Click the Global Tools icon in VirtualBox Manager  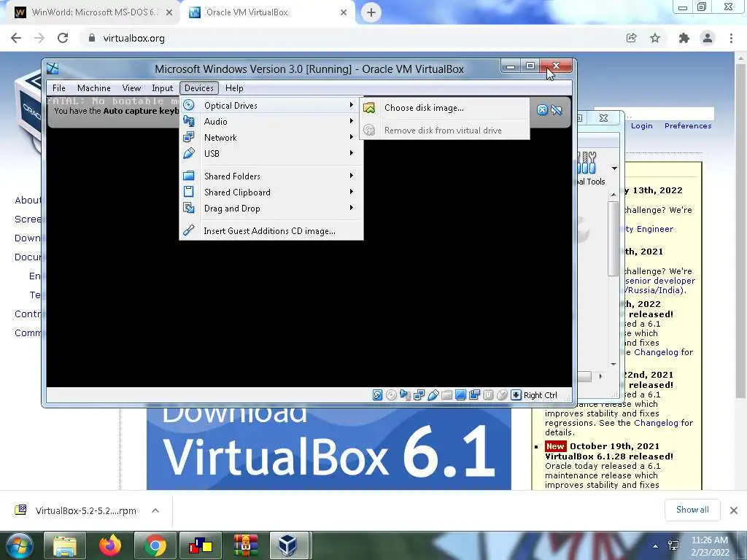coord(587,163)
